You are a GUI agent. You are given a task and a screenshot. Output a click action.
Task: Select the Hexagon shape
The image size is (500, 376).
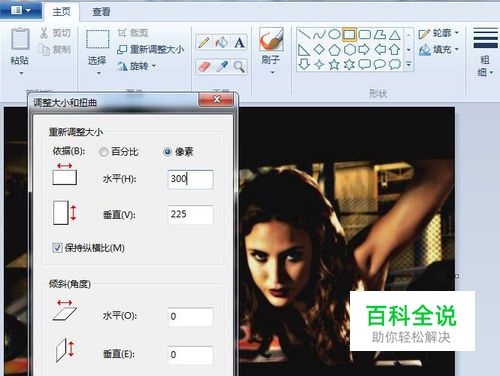click(349, 49)
